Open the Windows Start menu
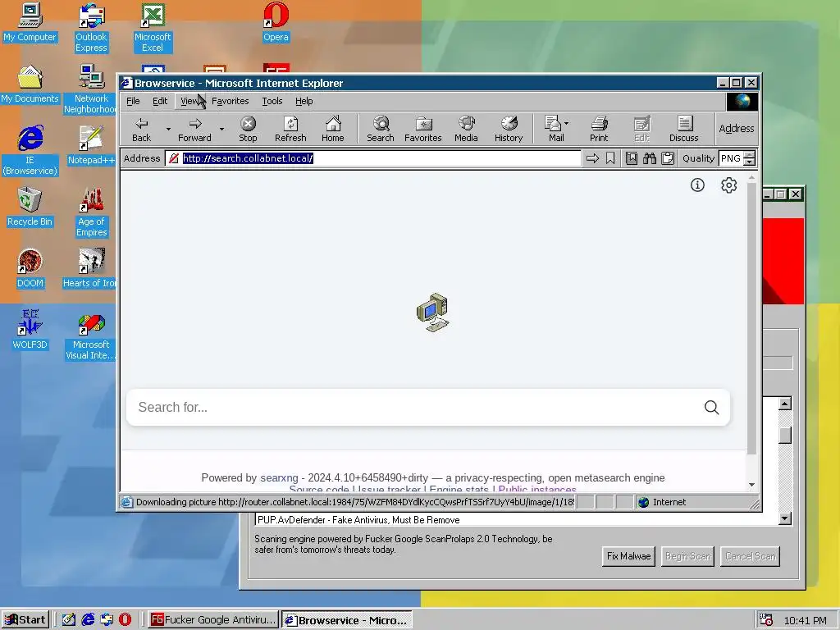This screenshot has width=840, height=630. click(x=25, y=620)
